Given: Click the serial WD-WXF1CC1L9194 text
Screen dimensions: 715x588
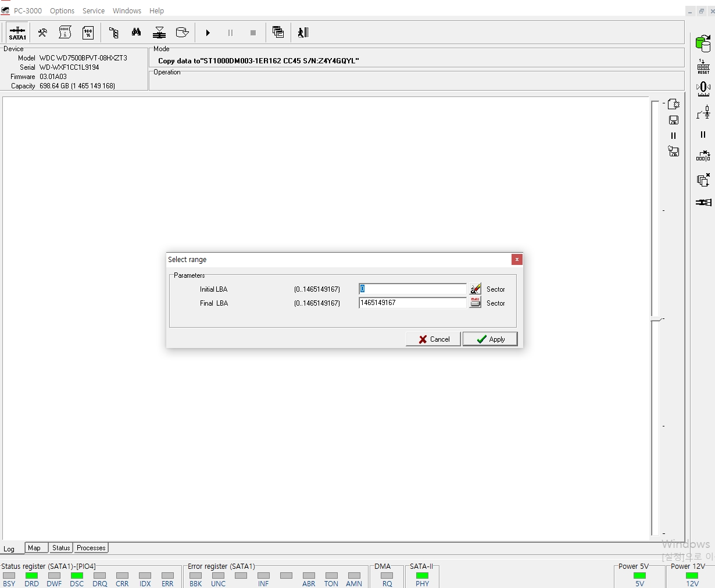Looking at the screenshot, I should (x=69, y=67).
